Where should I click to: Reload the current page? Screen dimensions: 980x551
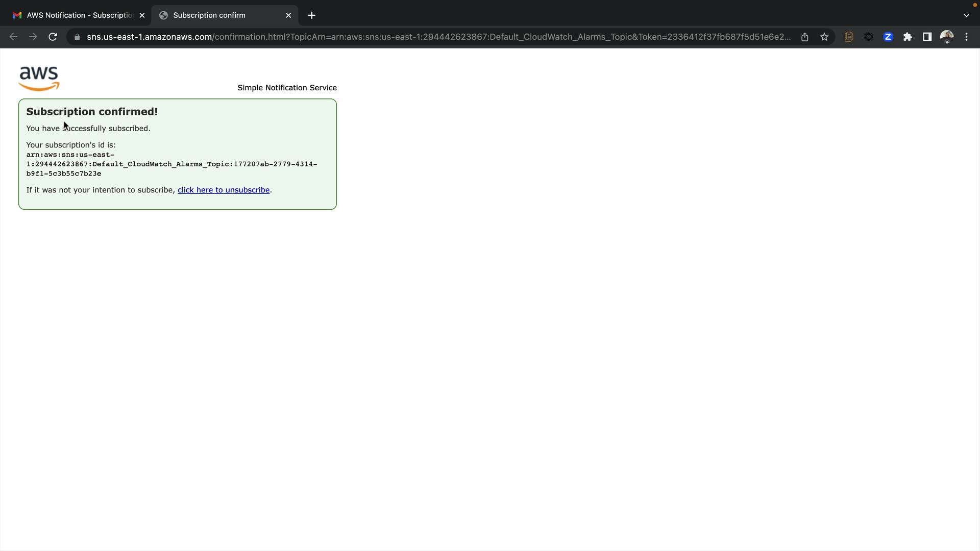(x=53, y=37)
